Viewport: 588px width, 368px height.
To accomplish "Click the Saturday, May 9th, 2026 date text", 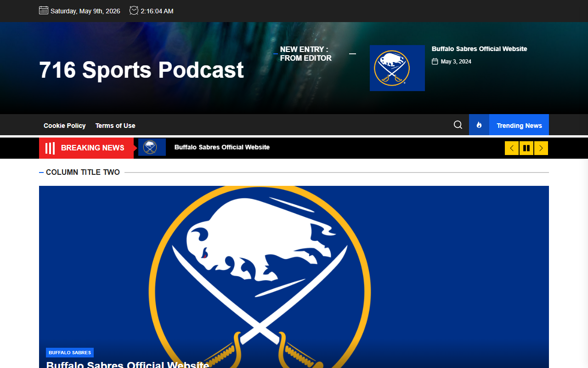I will point(85,11).
